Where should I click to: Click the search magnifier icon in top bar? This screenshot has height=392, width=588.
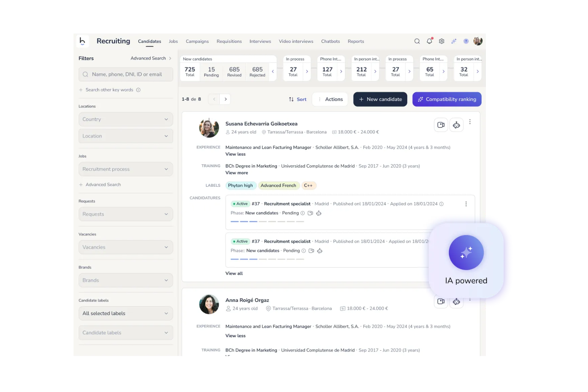coord(417,41)
